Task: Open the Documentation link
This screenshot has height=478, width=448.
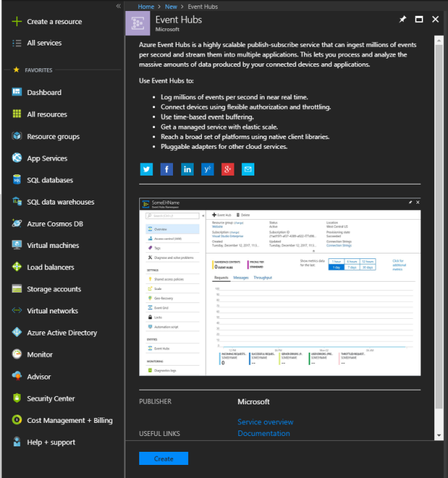Action: pos(264,433)
